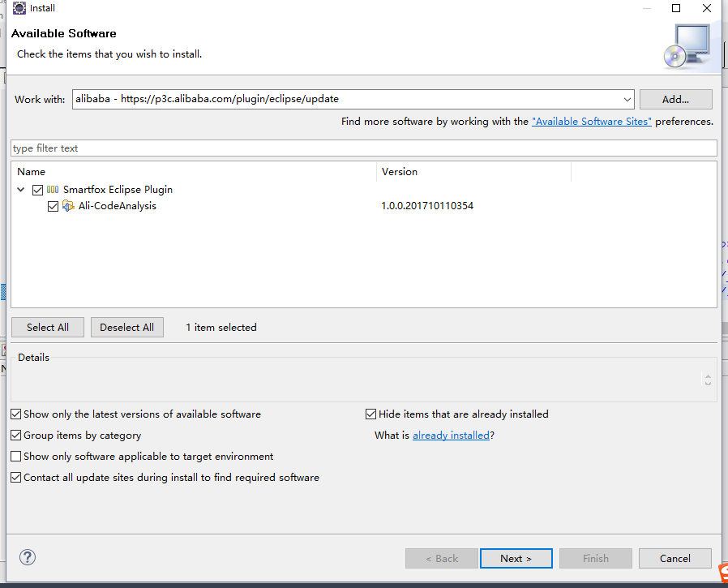Click version 1.0.0.201710110354 cell
Screen dimensions: 728x588
click(x=427, y=206)
